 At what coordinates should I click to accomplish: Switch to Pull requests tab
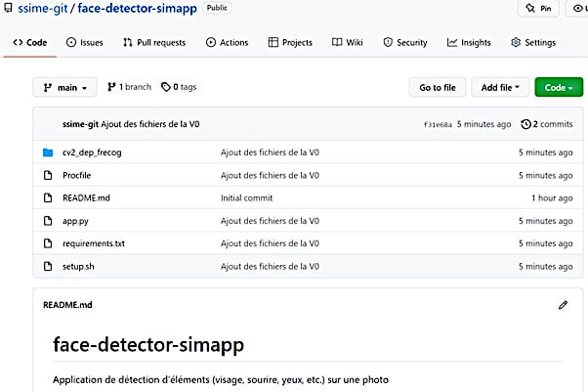[x=154, y=42]
